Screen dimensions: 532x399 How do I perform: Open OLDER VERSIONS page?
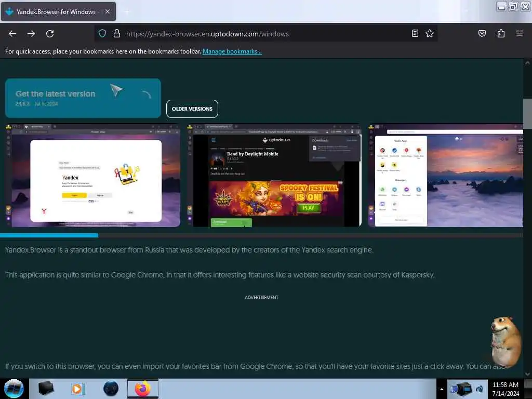click(192, 109)
